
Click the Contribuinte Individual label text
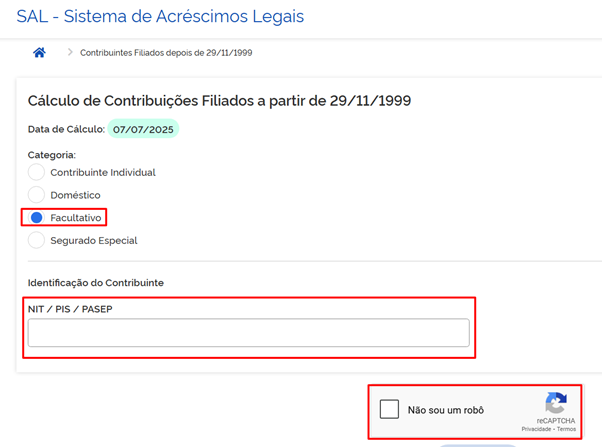[x=103, y=172]
